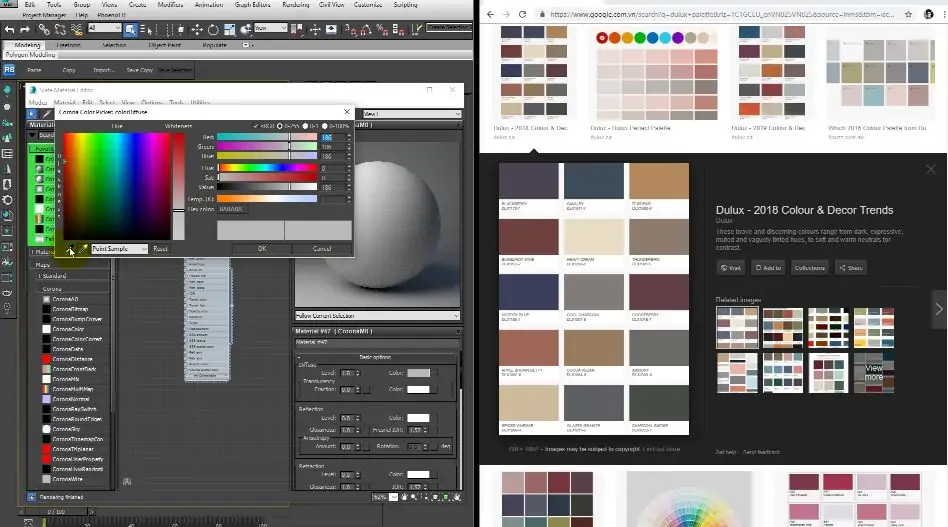
Task: Go back with the browser back arrow
Action: pyautogui.click(x=489, y=14)
